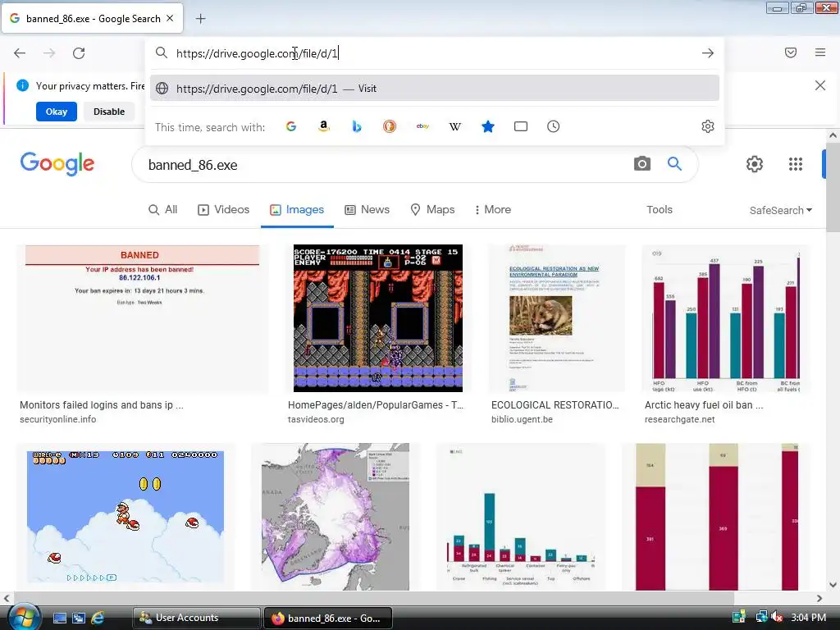Open the Tools filter button

point(659,209)
